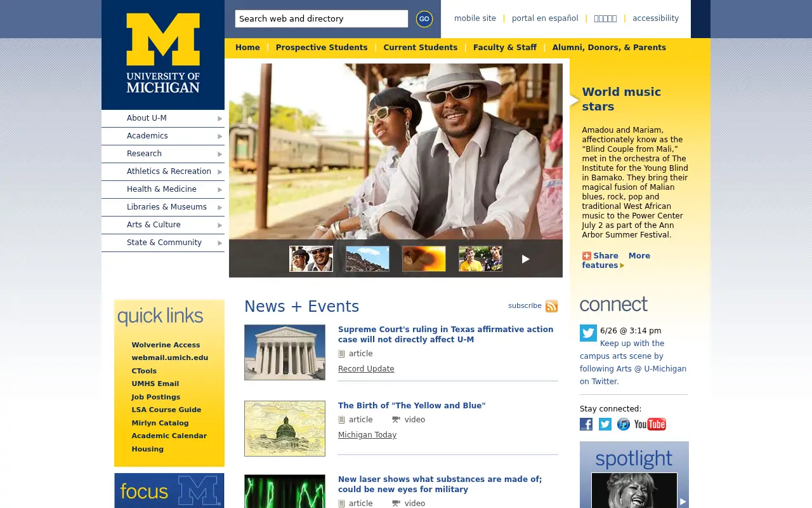Click the GO search button
812x508 pixels.
click(424, 19)
